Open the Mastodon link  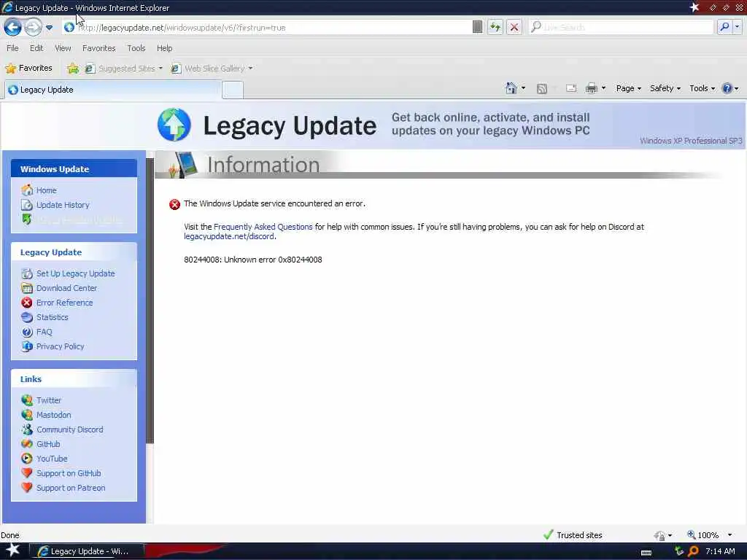click(54, 415)
